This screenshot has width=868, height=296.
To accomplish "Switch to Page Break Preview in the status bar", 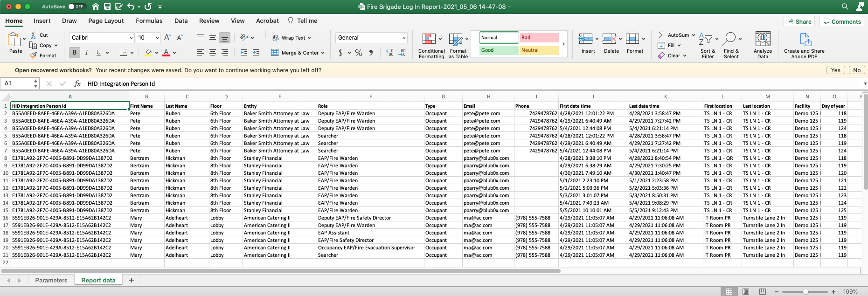I will 763,291.
